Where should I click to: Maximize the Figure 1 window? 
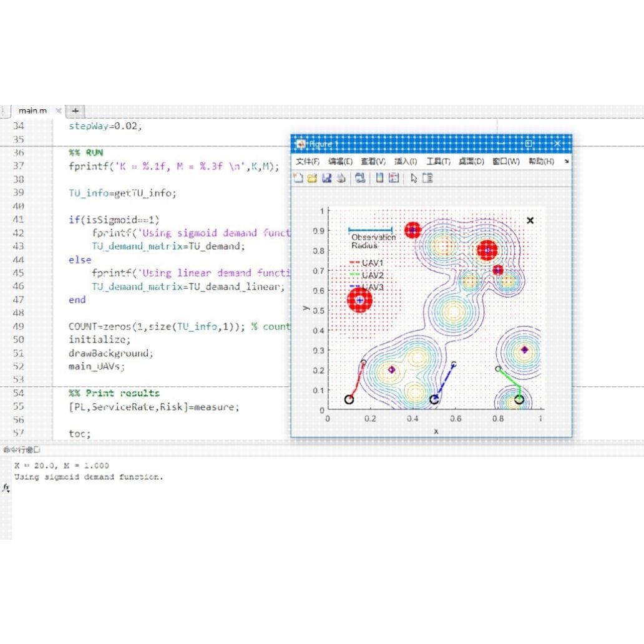(x=529, y=144)
